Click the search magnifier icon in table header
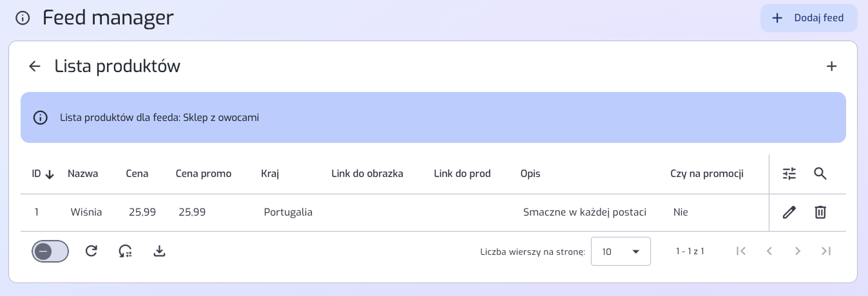Screen dimensions: 868x296 click(x=820, y=173)
